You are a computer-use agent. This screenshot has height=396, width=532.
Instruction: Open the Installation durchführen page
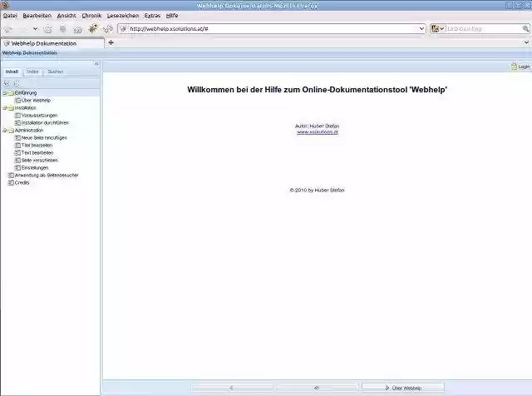coord(45,122)
